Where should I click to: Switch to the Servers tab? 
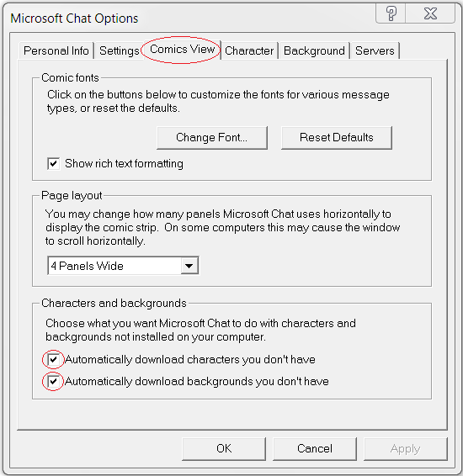click(375, 50)
